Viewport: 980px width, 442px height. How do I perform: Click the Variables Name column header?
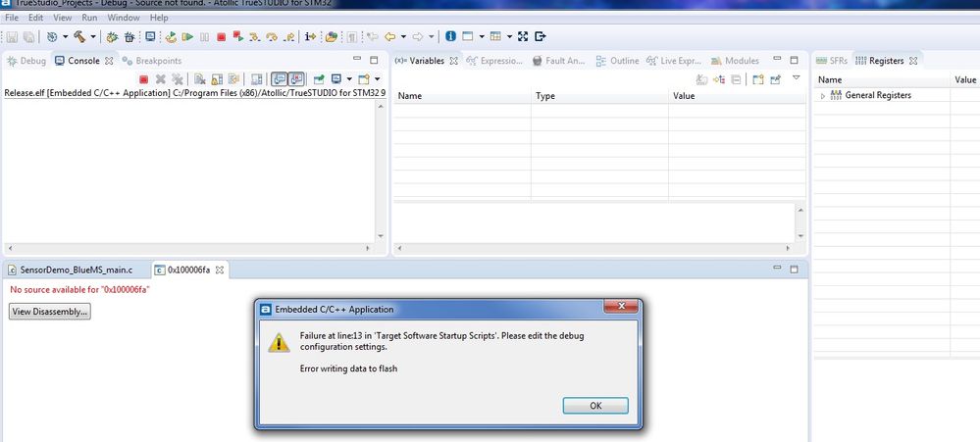pyautogui.click(x=462, y=95)
